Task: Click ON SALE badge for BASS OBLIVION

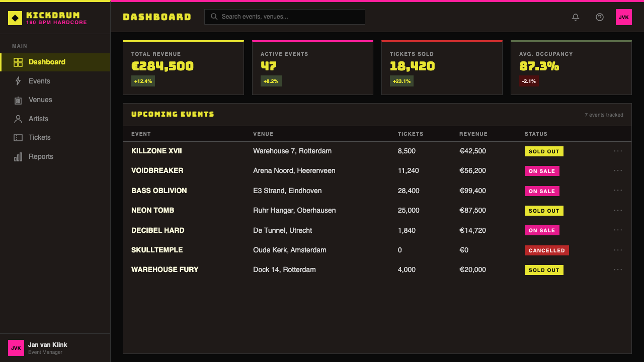Action: 542,191
